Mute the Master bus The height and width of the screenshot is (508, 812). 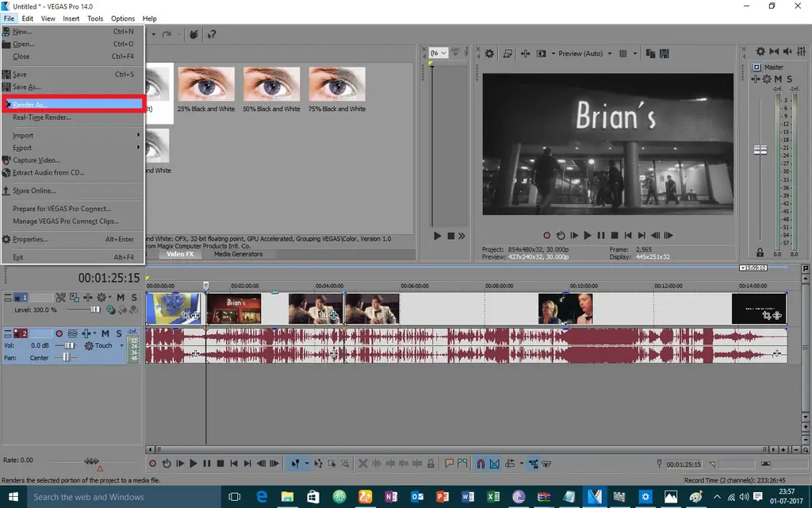tap(778, 79)
